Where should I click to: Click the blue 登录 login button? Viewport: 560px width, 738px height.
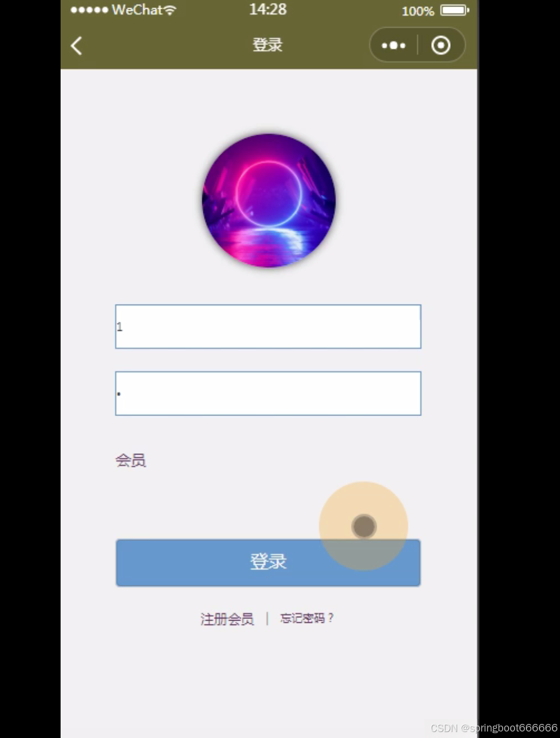[268, 562]
